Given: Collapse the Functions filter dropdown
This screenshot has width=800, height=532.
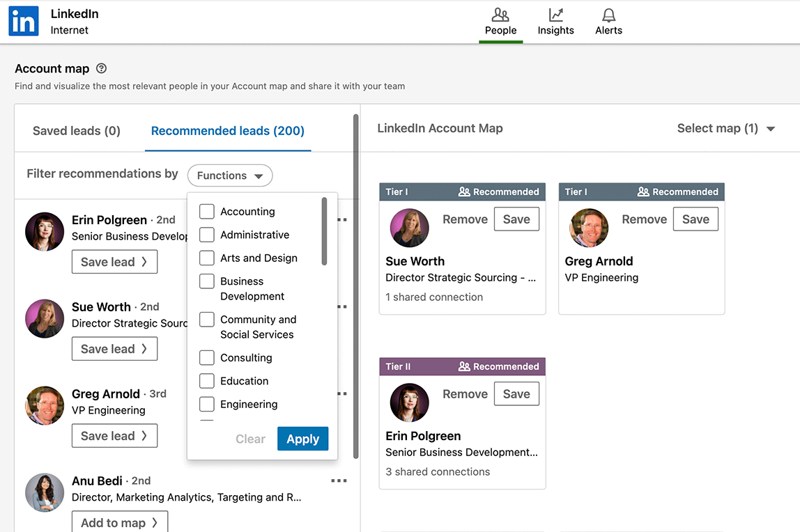Looking at the screenshot, I should pyautogui.click(x=230, y=175).
